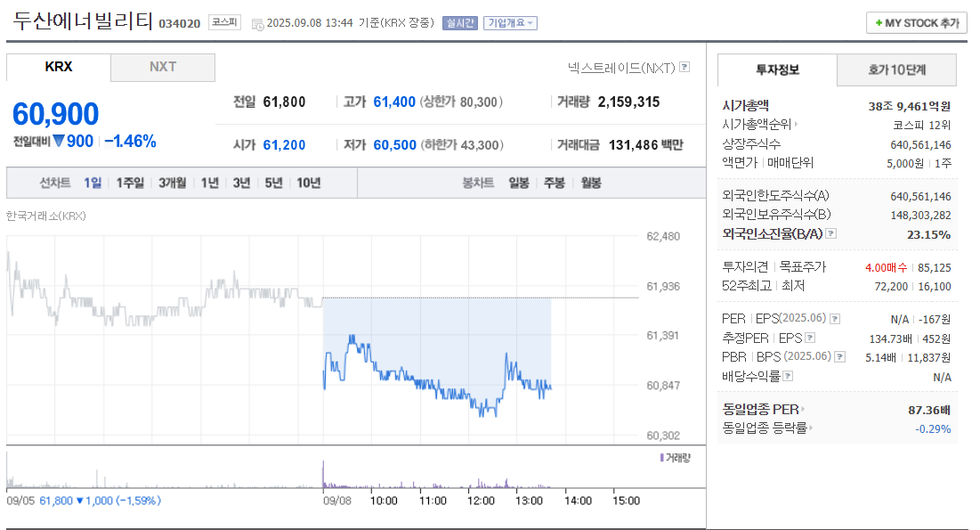Click the 고가 value 61,400
Screen dimensions: 980x530
[x=394, y=102]
